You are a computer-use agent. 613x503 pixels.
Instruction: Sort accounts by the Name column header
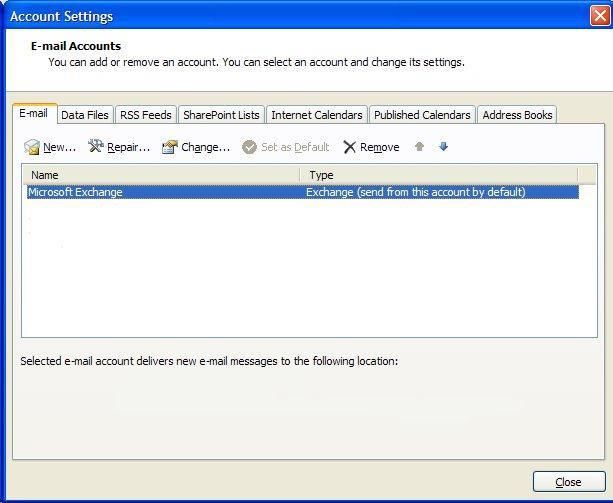point(161,175)
